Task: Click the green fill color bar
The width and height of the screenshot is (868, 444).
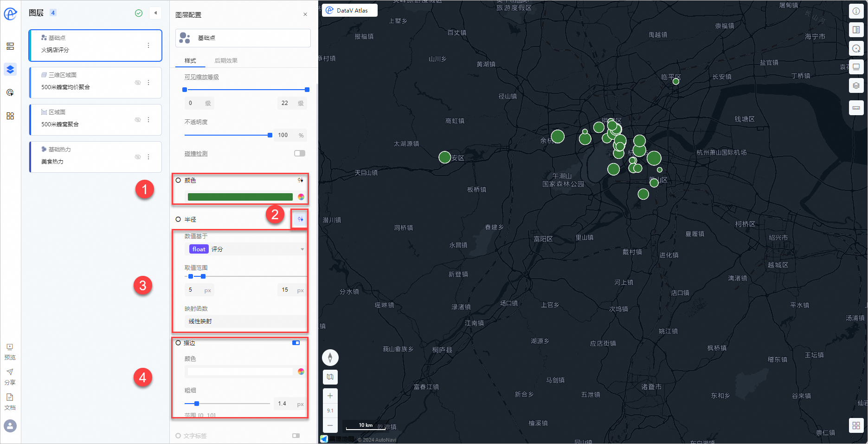Action: click(x=240, y=197)
